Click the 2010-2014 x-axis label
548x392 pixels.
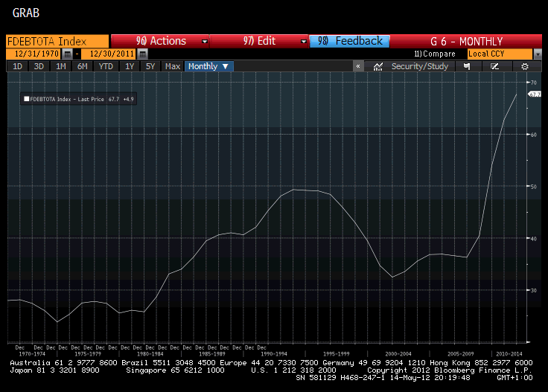509,353
